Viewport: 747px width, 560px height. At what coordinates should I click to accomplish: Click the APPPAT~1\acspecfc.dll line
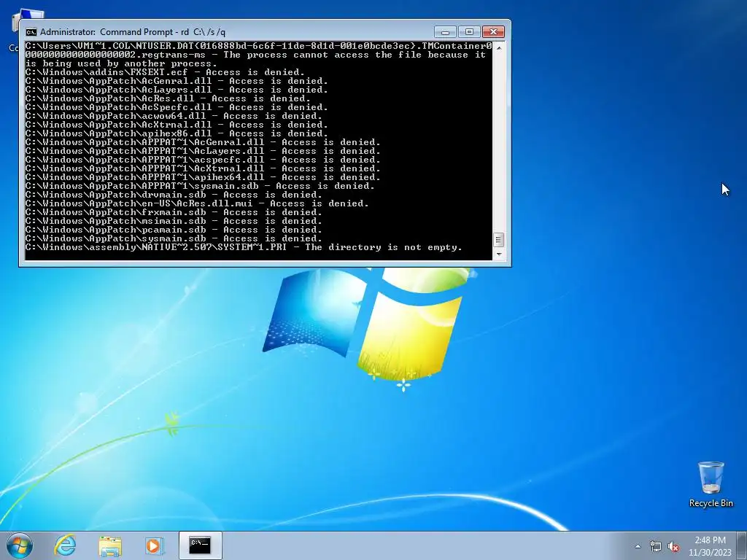click(203, 160)
